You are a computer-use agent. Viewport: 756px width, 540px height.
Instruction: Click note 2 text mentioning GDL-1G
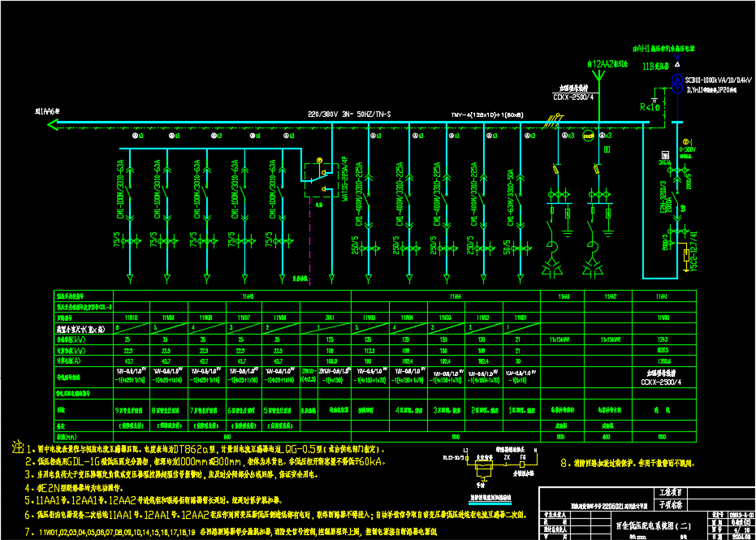(203, 462)
